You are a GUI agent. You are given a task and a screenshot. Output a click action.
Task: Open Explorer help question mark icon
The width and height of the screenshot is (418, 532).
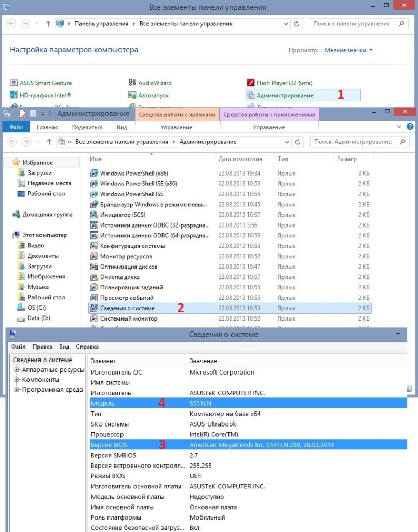point(410,127)
